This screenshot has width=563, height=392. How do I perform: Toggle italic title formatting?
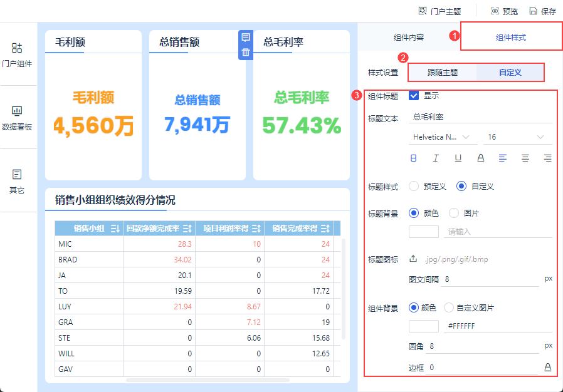click(x=436, y=158)
